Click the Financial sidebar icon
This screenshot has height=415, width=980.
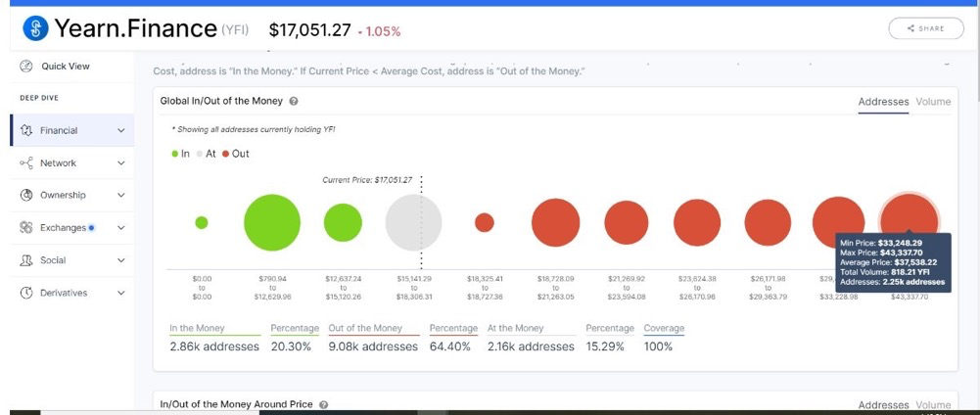coord(26,130)
